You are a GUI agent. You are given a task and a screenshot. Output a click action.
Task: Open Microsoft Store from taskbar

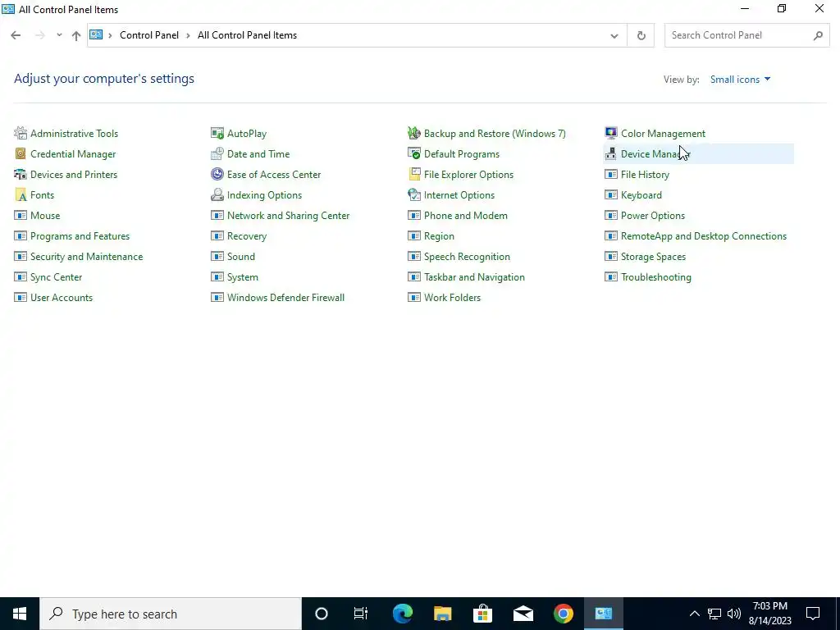click(482, 614)
